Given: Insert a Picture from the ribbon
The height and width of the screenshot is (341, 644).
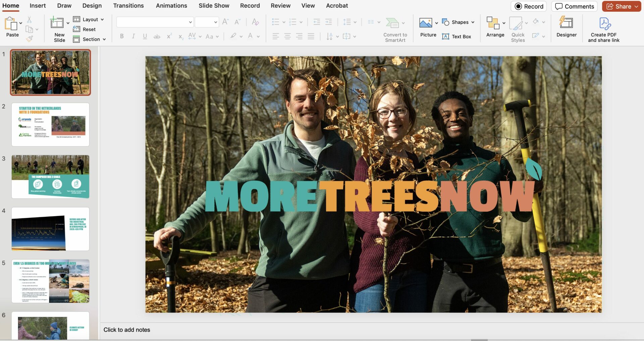Looking at the screenshot, I should tap(425, 23).
